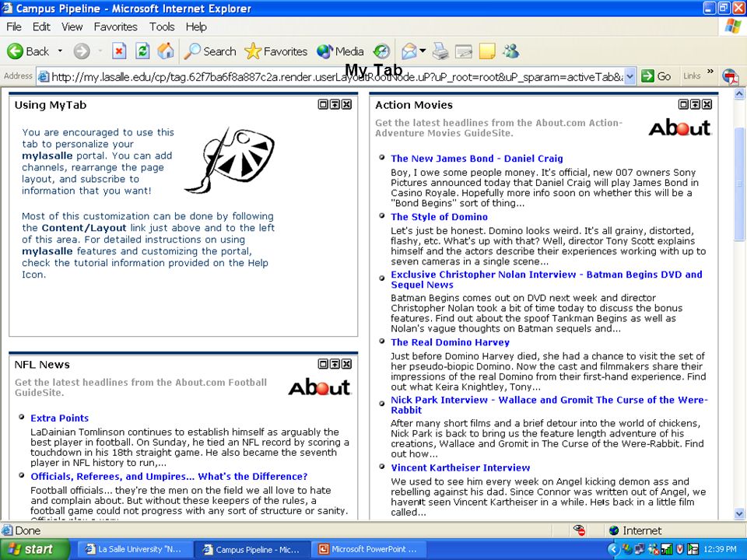This screenshot has width=747, height=560.
Task: Click the About logo in NFL News
Action: point(320,387)
